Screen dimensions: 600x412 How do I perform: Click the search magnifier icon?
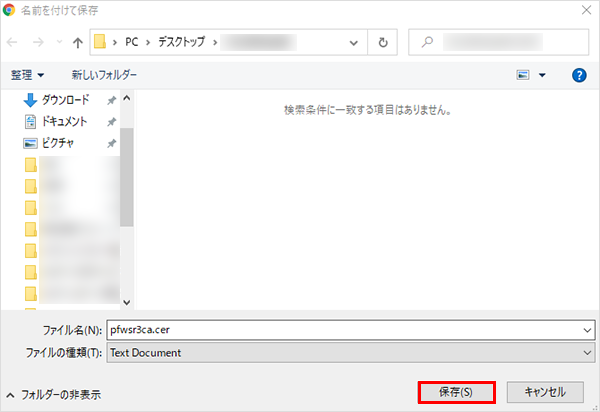427,42
